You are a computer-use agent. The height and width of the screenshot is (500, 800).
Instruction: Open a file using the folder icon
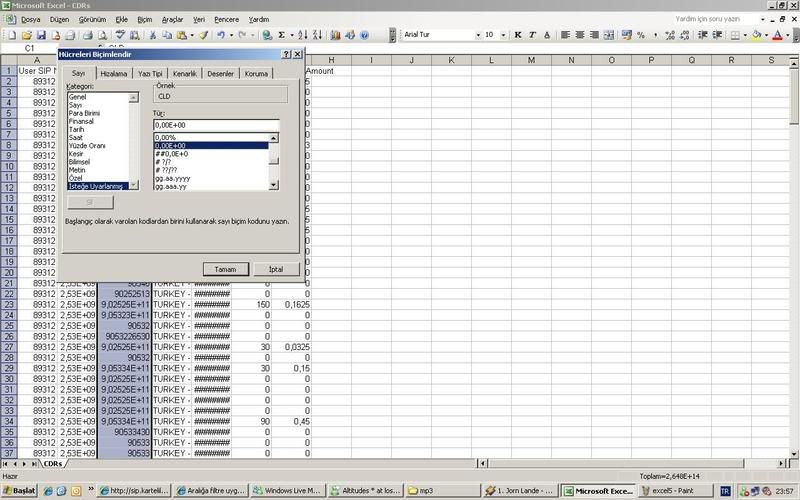[27, 35]
